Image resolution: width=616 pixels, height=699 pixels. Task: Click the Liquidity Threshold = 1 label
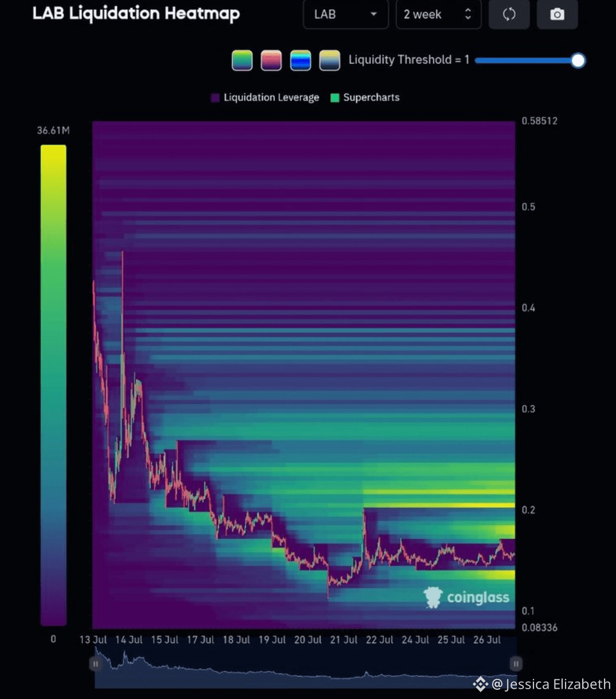(409, 60)
